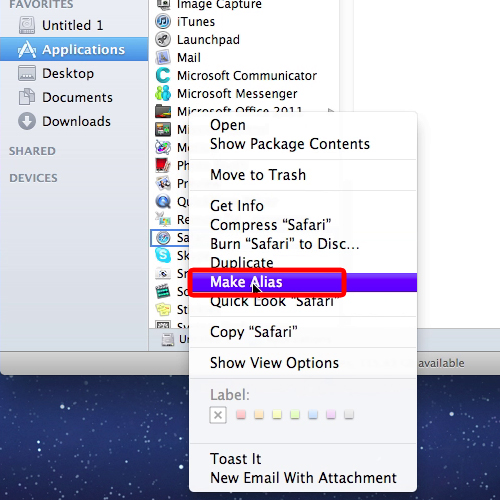This screenshot has height=500, width=500.
Task: Select the iTunes app icon
Action: tap(163, 22)
